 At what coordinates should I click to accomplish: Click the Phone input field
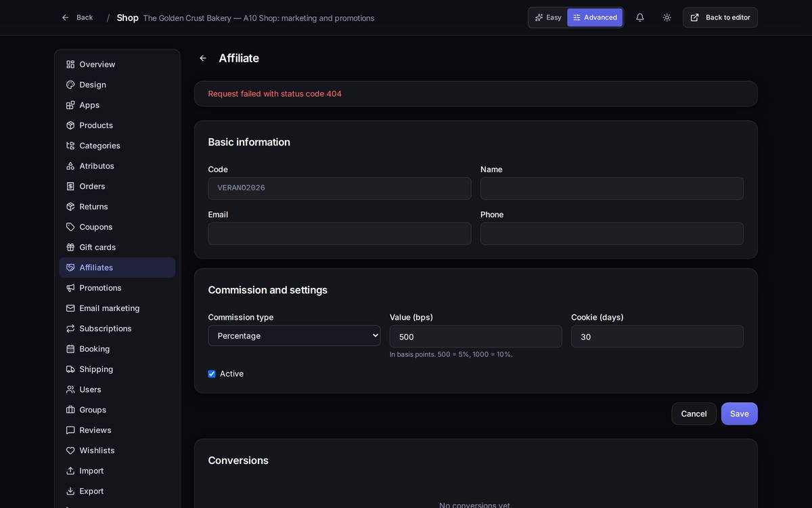(612, 234)
